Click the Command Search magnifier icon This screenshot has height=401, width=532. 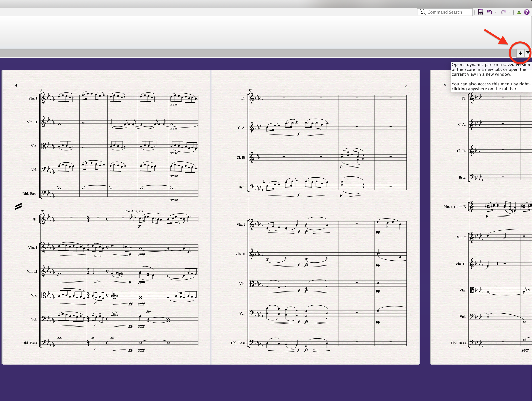click(x=422, y=12)
